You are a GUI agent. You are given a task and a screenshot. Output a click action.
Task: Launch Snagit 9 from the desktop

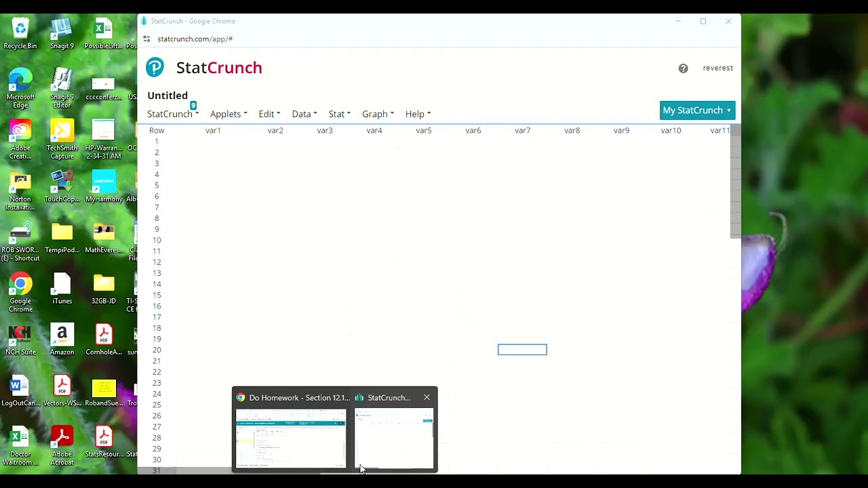pos(62,34)
